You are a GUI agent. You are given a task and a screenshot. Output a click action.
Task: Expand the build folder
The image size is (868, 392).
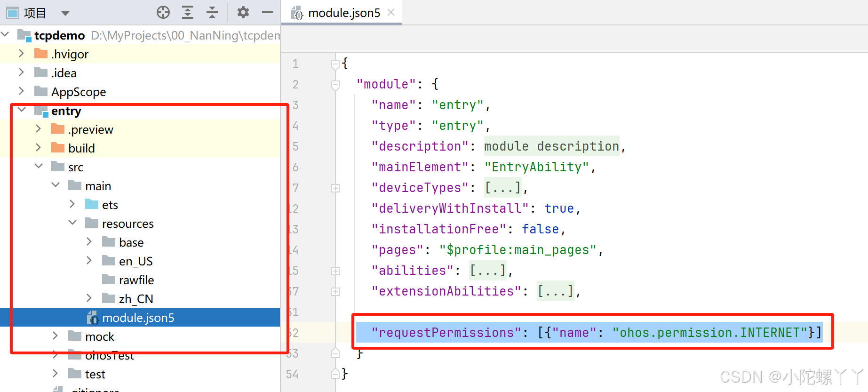tap(38, 147)
